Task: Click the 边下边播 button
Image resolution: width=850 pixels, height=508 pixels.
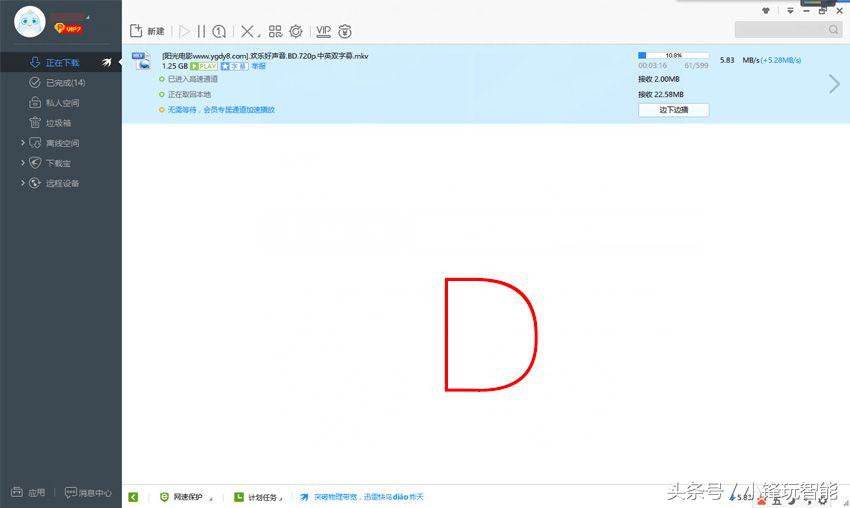Action: (673, 110)
